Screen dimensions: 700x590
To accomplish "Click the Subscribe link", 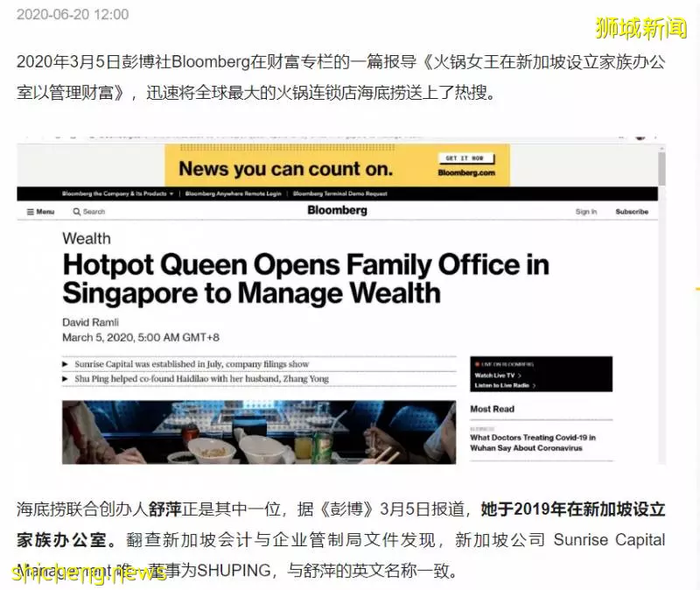I will pyautogui.click(x=632, y=212).
